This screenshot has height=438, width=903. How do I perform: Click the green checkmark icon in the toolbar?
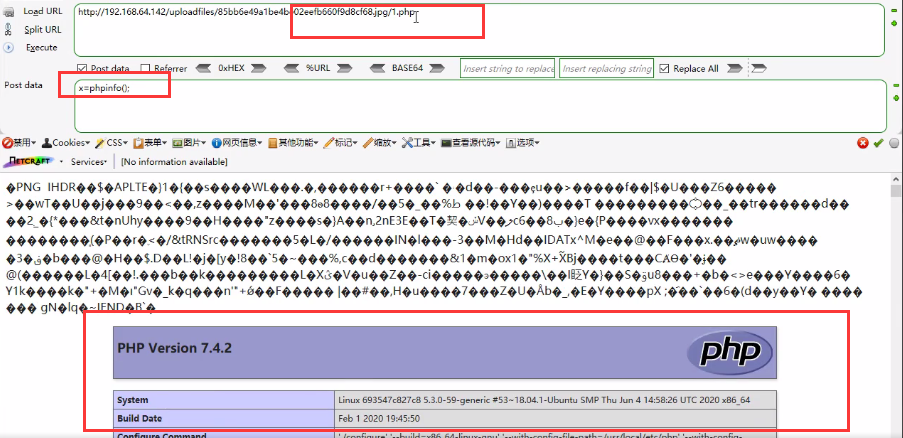[878, 143]
